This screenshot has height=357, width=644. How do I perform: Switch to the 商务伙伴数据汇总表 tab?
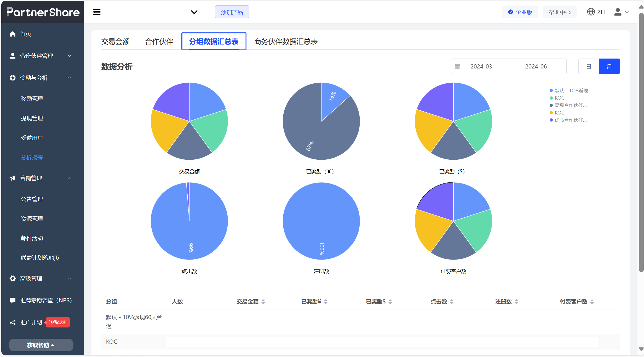pos(286,41)
